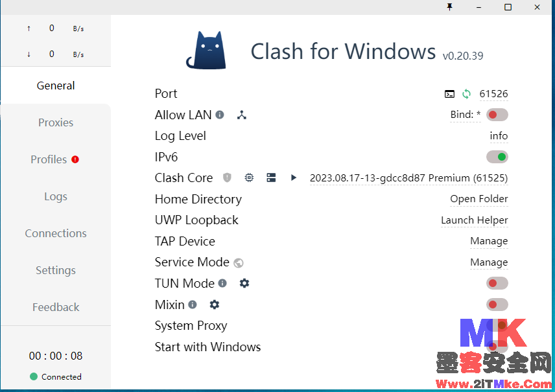
Task: Change the Log Level info value
Action: tap(499, 136)
